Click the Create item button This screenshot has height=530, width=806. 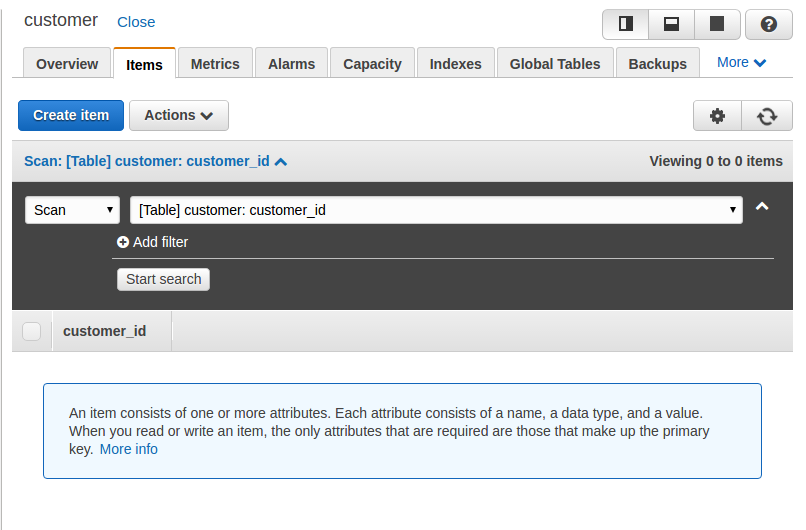coord(71,115)
